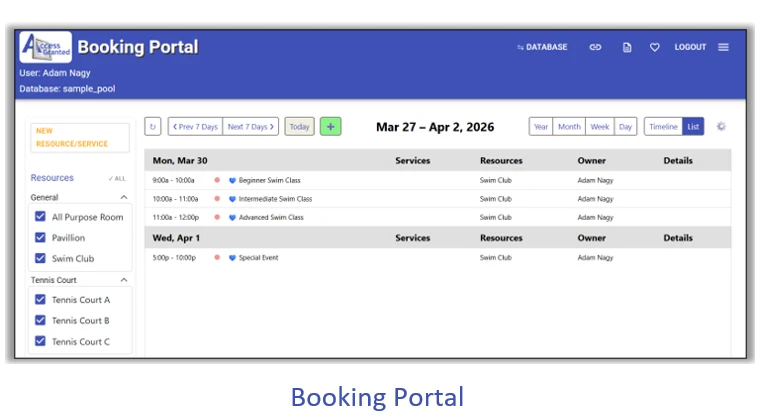This screenshot has height=420, width=758.
Task: Switch to Month view
Action: pos(569,127)
